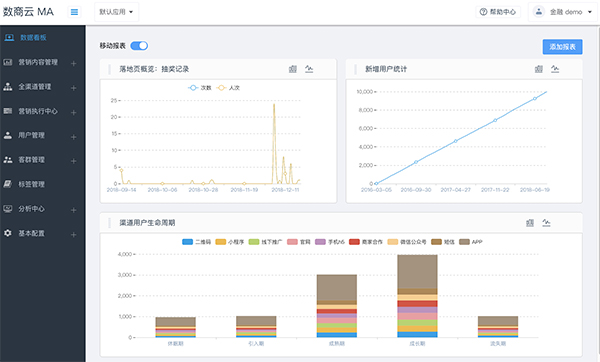Click the brown 短信 legend swatch
This screenshot has width=600, height=362.
pos(436,242)
